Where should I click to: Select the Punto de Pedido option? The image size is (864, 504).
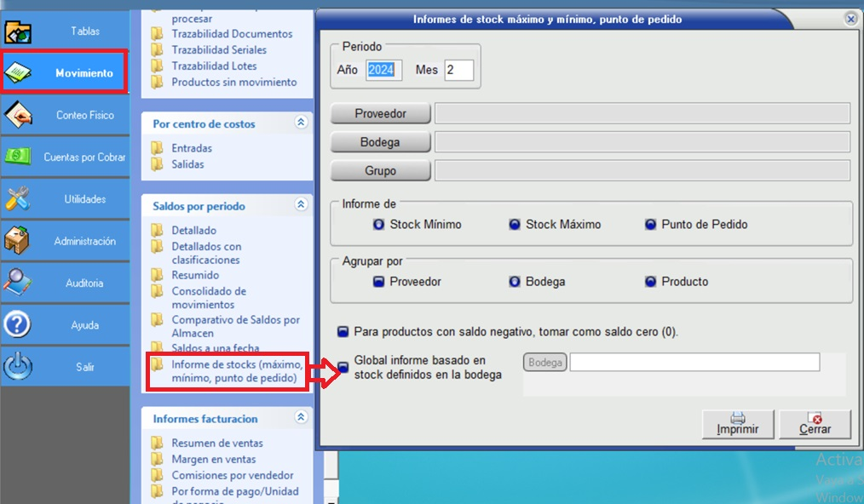click(x=652, y=225)
